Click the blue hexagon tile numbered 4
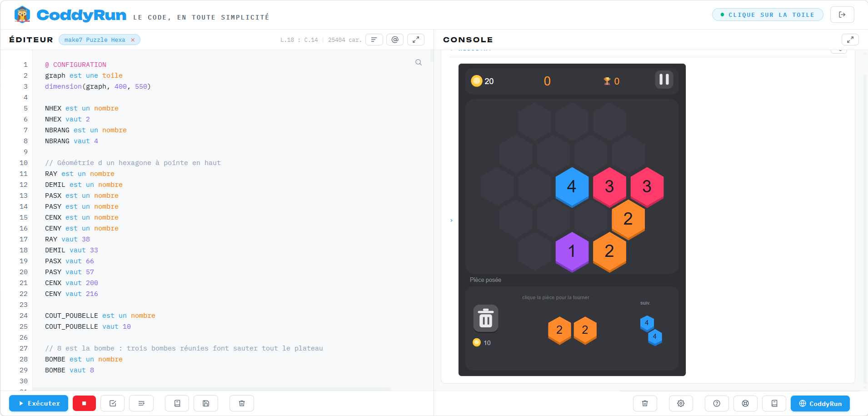This screenshot has width=868, height=416. [x=572, y=186]
